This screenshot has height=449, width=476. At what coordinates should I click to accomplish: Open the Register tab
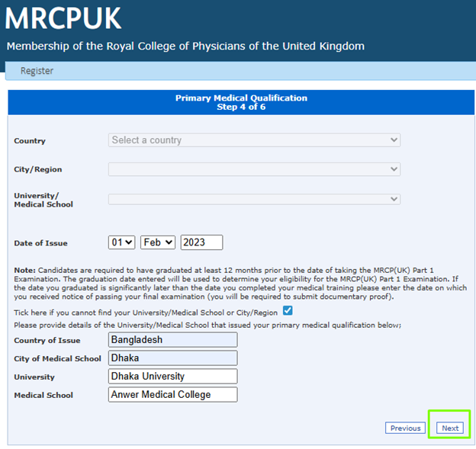[x=37, y=71]
